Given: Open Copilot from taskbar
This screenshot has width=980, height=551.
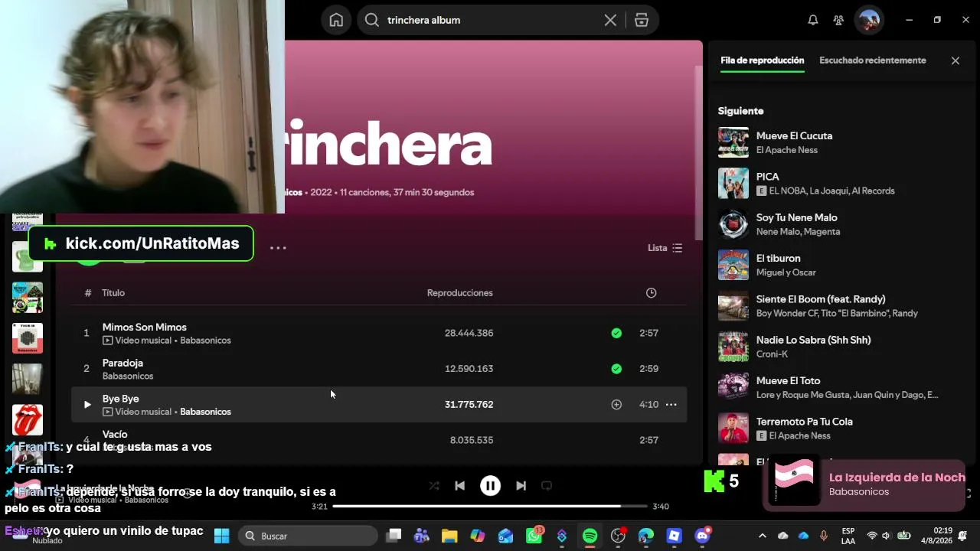Looking at the screenshot, I should (x=478, y=536).
